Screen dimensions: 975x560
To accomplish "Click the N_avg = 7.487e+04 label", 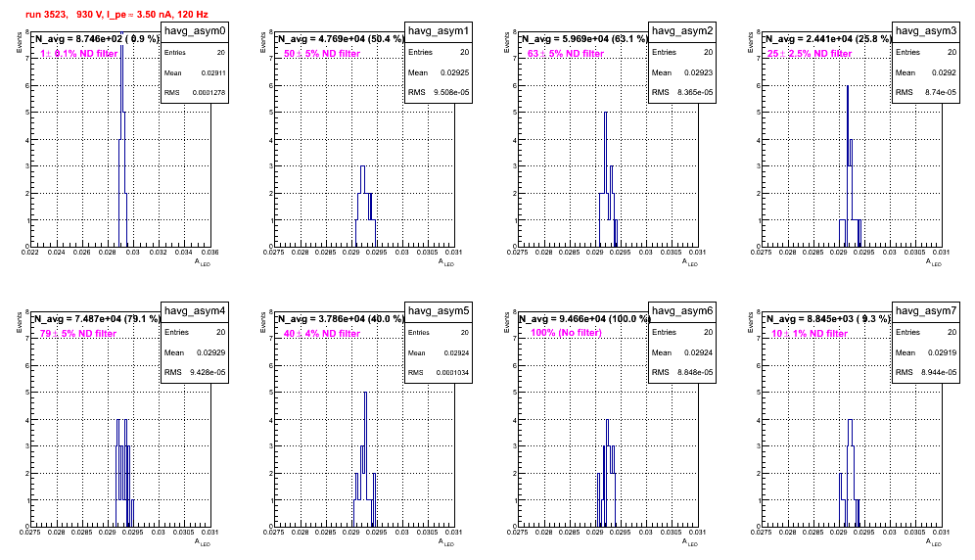I will tap(97, 318).
